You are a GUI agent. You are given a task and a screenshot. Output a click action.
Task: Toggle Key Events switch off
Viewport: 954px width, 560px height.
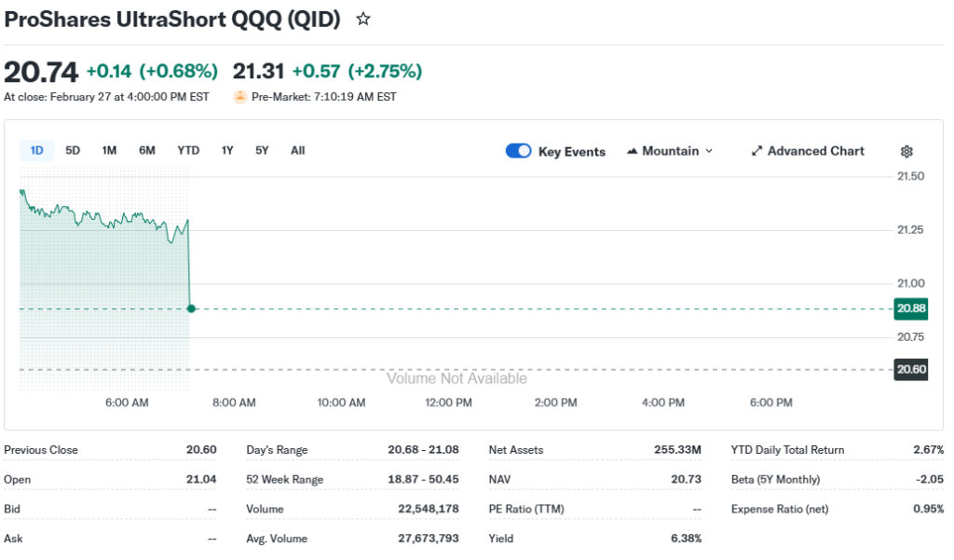tap(519, 151)
